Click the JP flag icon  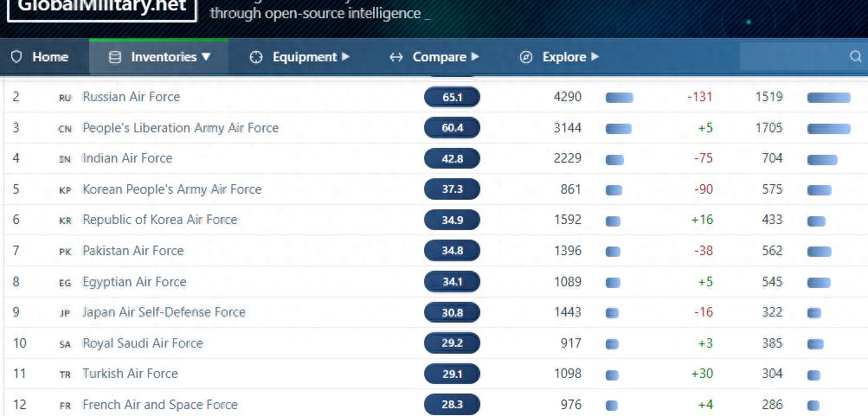[65, 313]
